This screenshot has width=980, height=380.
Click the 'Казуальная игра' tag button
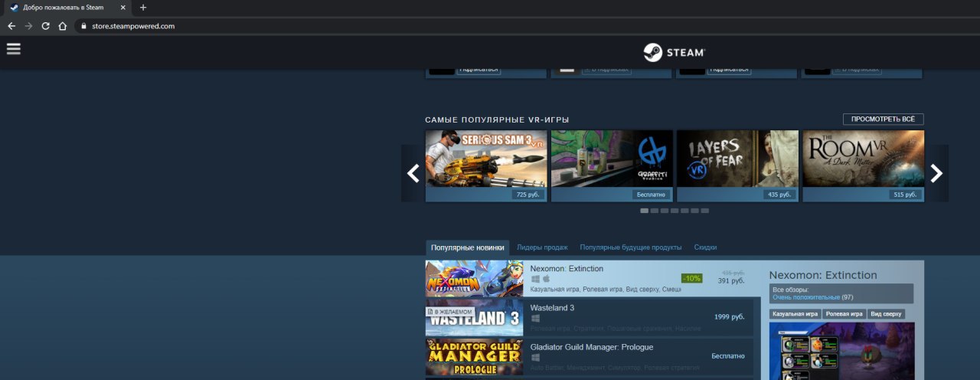(x=795, y=314)
